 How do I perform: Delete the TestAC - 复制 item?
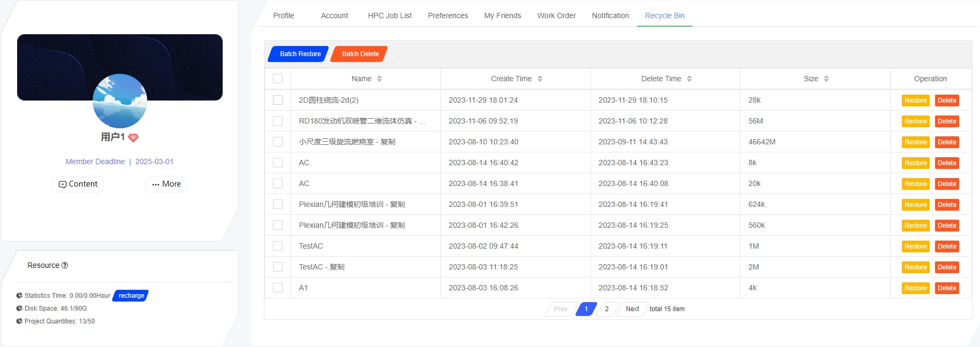tap(947, 267)
